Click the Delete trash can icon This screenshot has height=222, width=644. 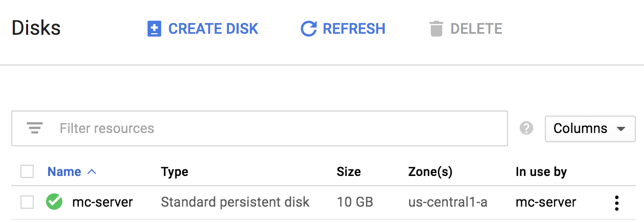[x=436, y=29]
